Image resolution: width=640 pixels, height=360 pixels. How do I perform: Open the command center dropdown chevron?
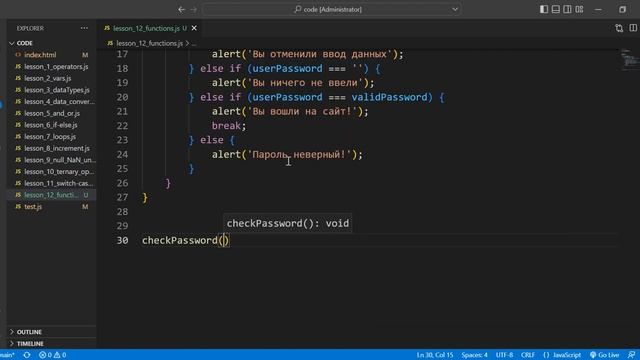click(455, 9)
